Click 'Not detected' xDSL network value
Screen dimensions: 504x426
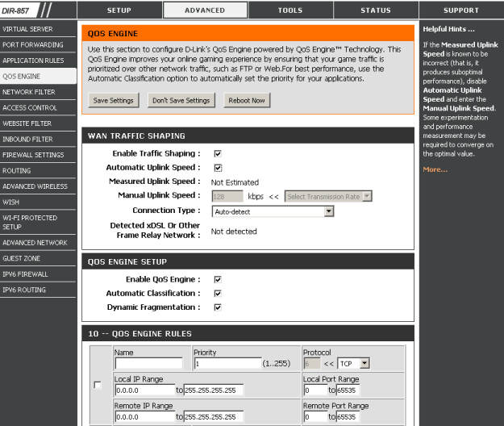click(x=234, y=232)
